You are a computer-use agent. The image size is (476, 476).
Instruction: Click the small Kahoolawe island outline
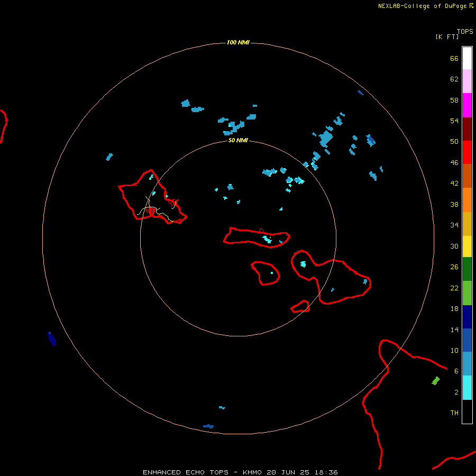pyautogui.click(x=300, y=306)
